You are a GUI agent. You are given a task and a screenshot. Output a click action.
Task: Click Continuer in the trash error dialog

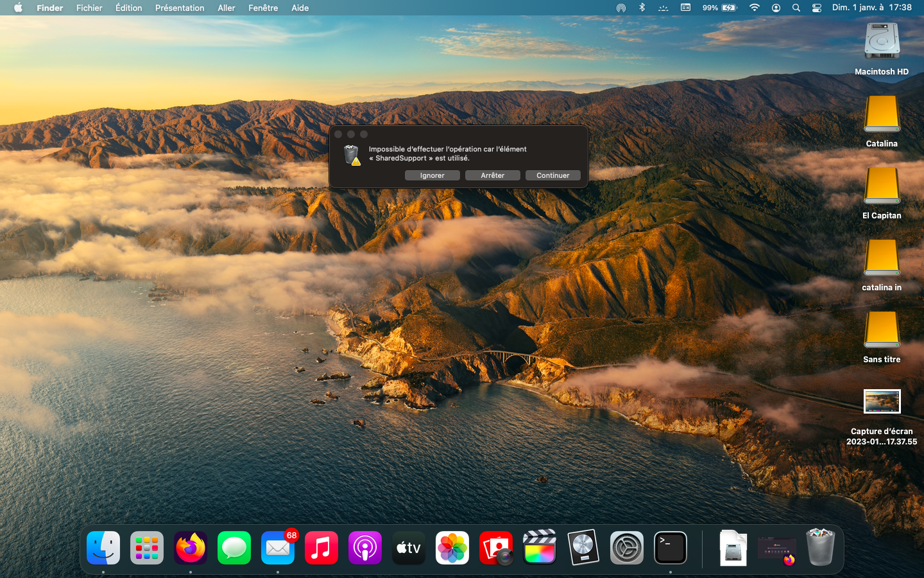(552, 175)
